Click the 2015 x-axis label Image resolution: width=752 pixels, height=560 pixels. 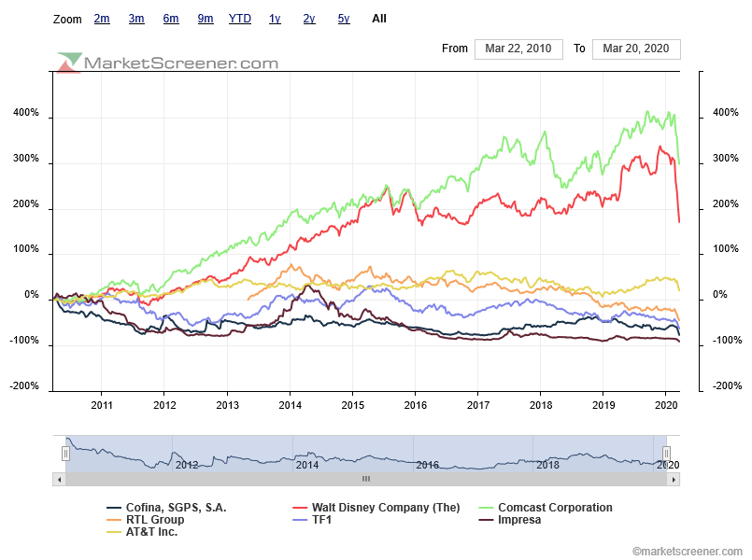(352, 405)
